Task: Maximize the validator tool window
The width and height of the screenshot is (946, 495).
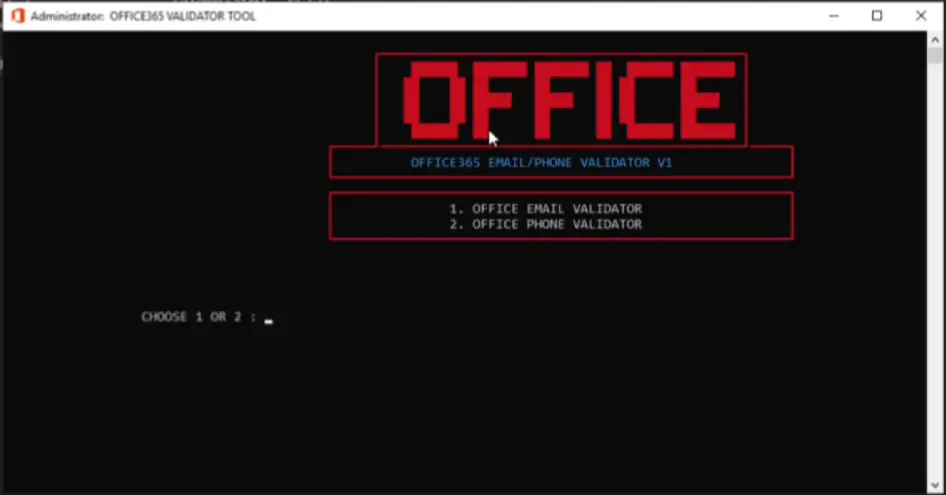Action: 877,16
